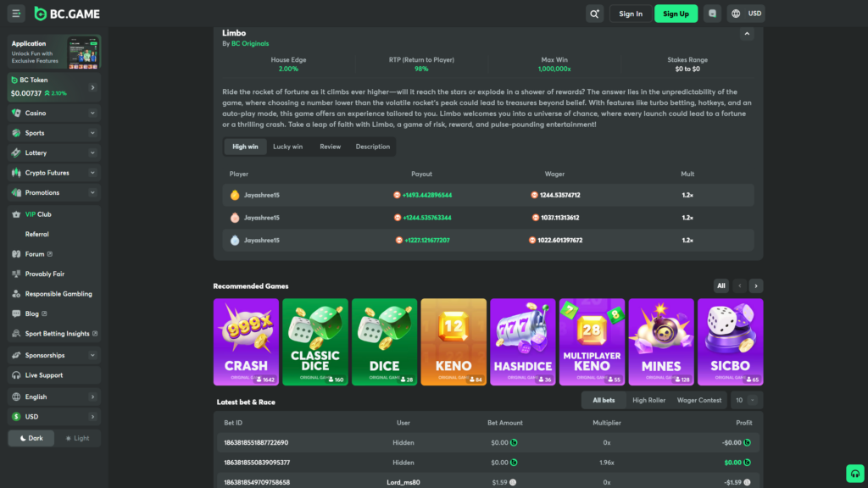The width and height of the screenshot is (868, 488).
Task: Switch to the Review tab
Action: click(x=330, y=147)
